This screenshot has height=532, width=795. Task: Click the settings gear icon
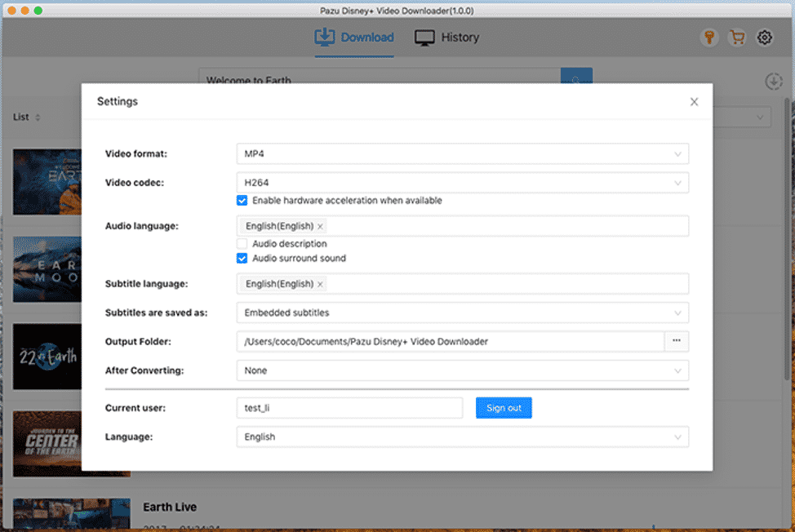pyautogui.click(x=764, y=37)
